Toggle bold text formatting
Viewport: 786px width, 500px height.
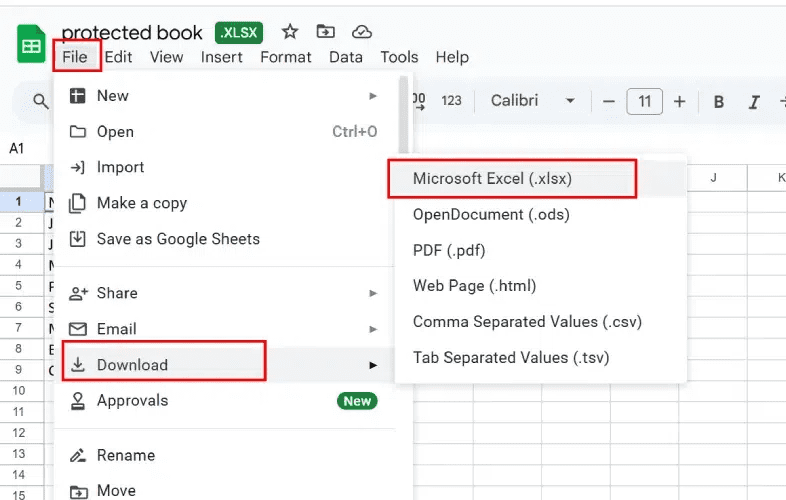coord(718,101)
